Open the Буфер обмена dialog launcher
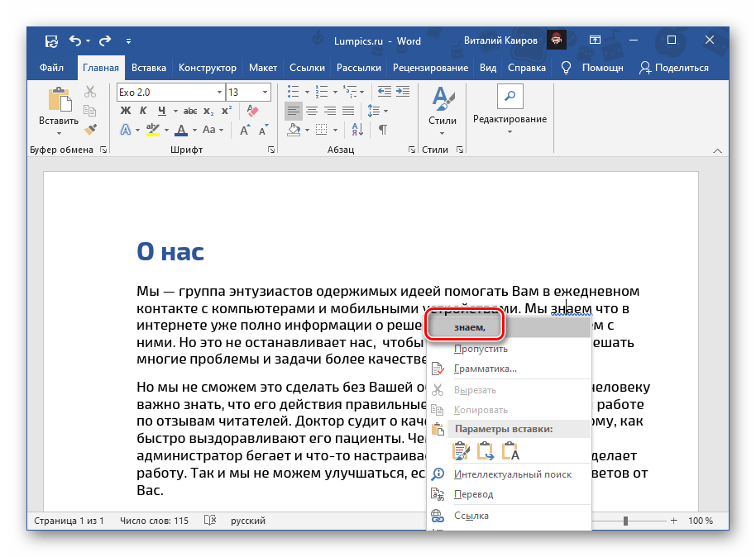The width and height of the screenshot is (756, 557). [x=103, y=150]
